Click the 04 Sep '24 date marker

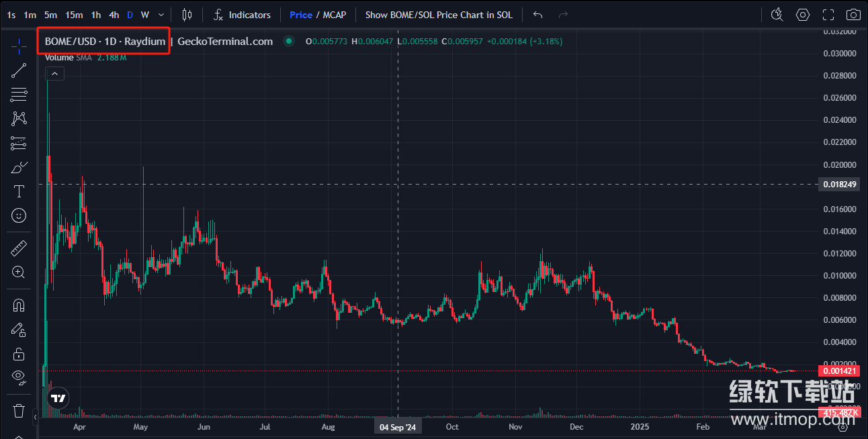[x=398, y=427]
